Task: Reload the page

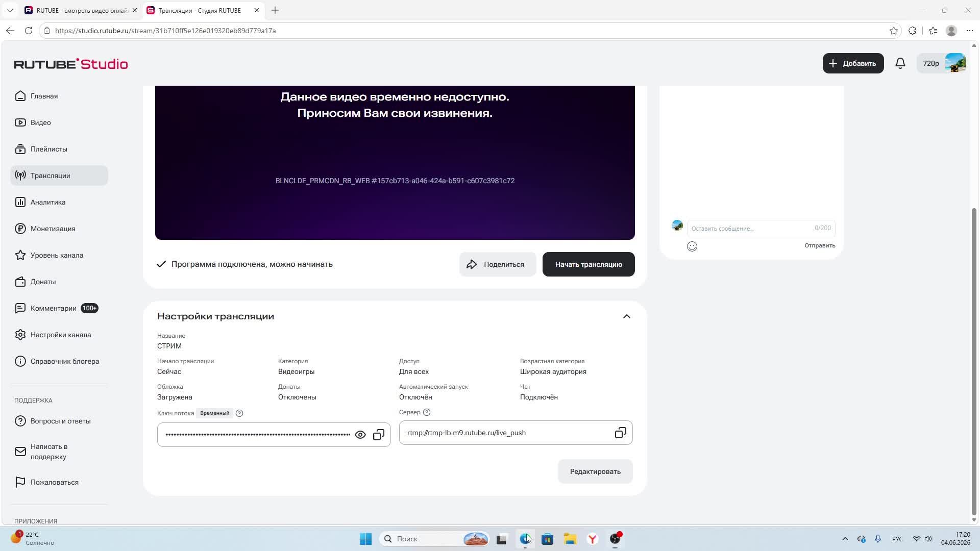Action: 29,31
